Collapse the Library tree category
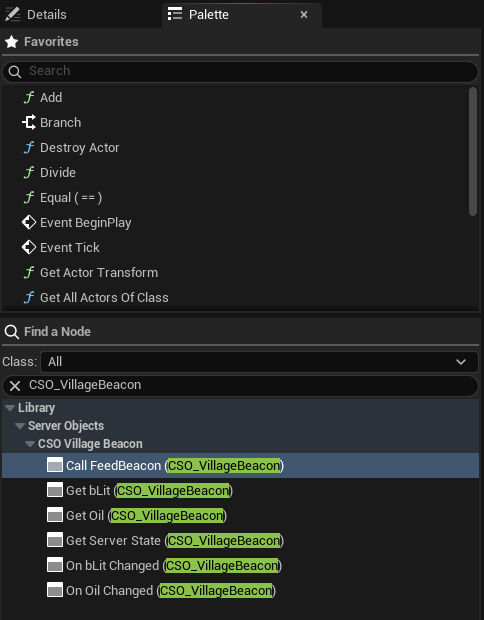484x620 pixels. tap(10, 408)
